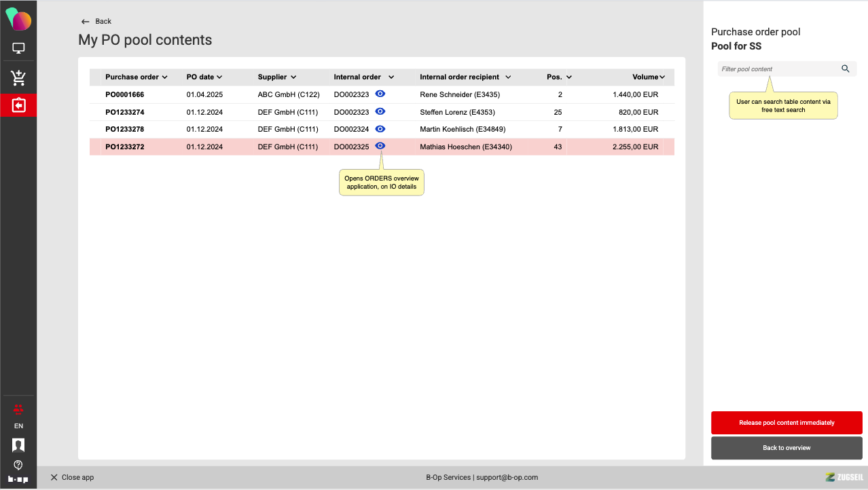Click the help question mark icon
The width and height of the screenshot is (868, 490).
[18, 465]
